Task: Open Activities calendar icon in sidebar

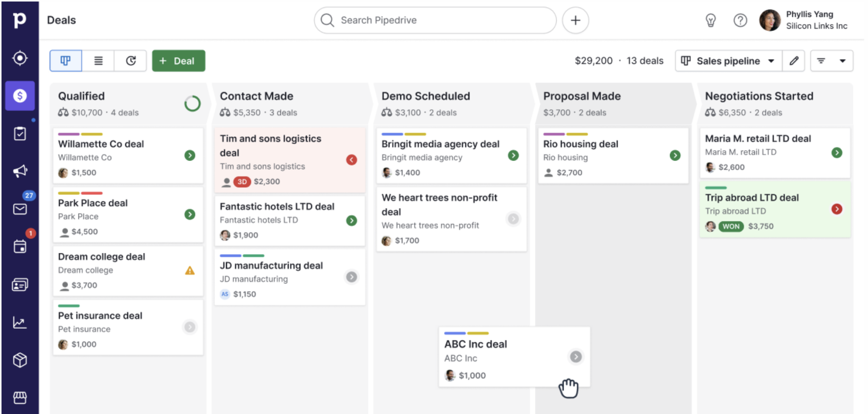Action: (19, 246)
